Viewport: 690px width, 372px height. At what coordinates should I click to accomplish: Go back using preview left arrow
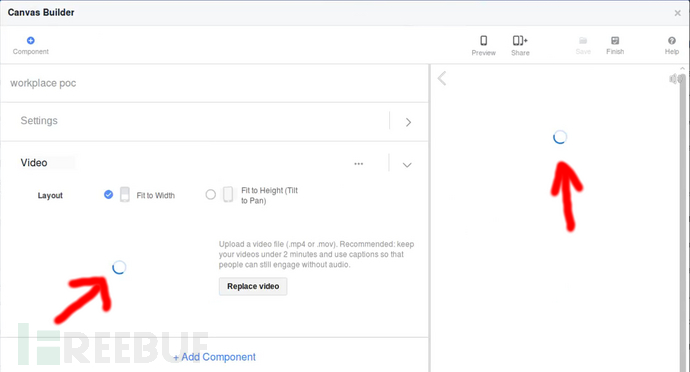[x=442, y=78]
